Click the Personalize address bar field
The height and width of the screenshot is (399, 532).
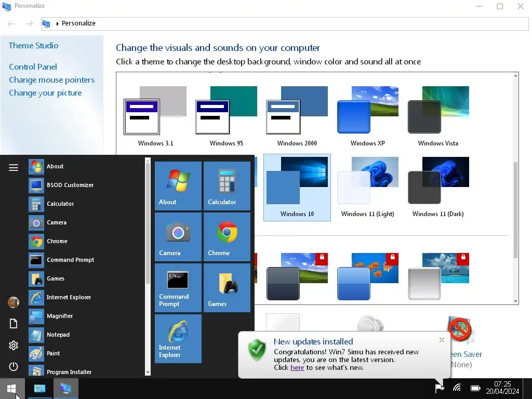[x=285, y=23]
